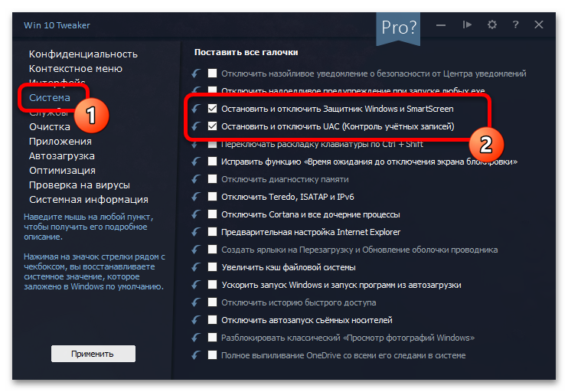Uncheck Остановить и отключить UAC
This screenshot has width=568, height=392.
click(x=212, y=126)
